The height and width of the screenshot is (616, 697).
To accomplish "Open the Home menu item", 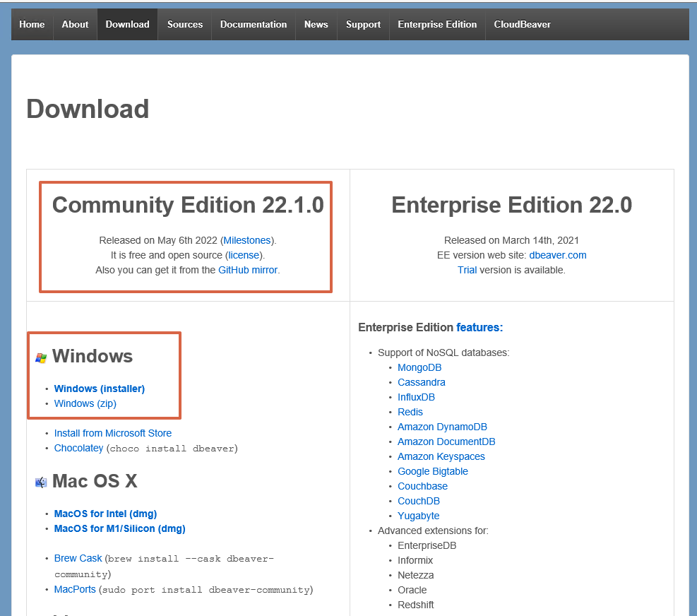I will click(x=32, y=25).
